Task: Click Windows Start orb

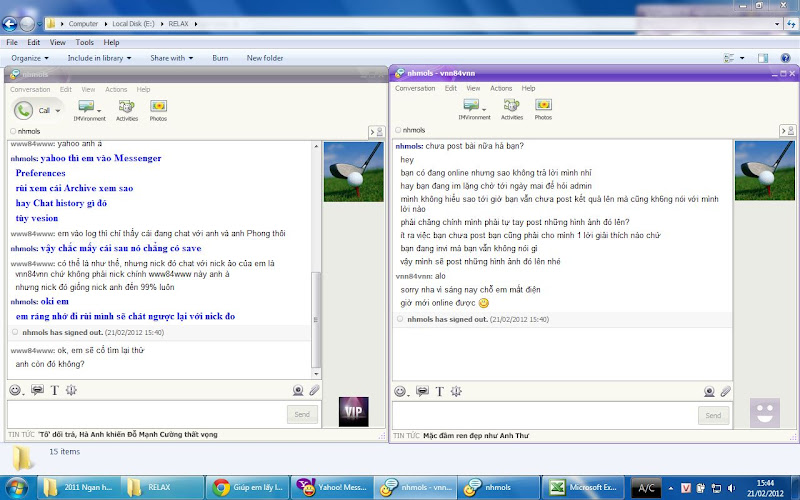Action: tap(17, 487)
